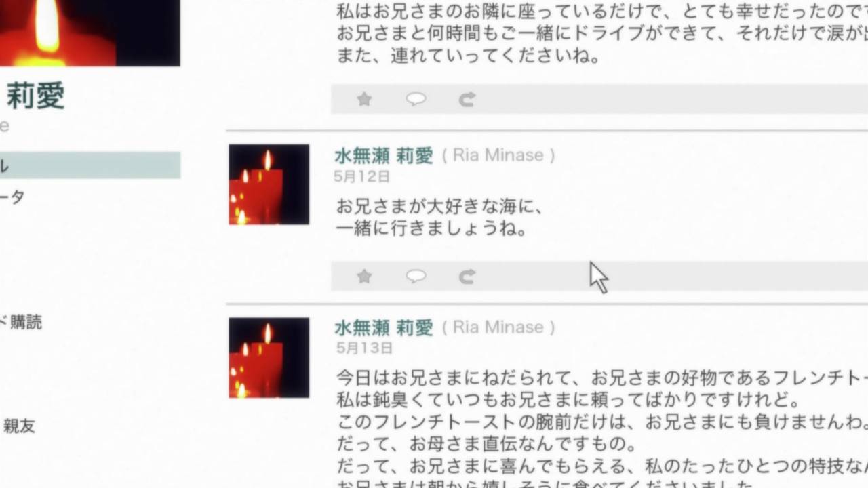Open author name 水無瀬 莉愛 on the May 13 post

tap(384, 328)
